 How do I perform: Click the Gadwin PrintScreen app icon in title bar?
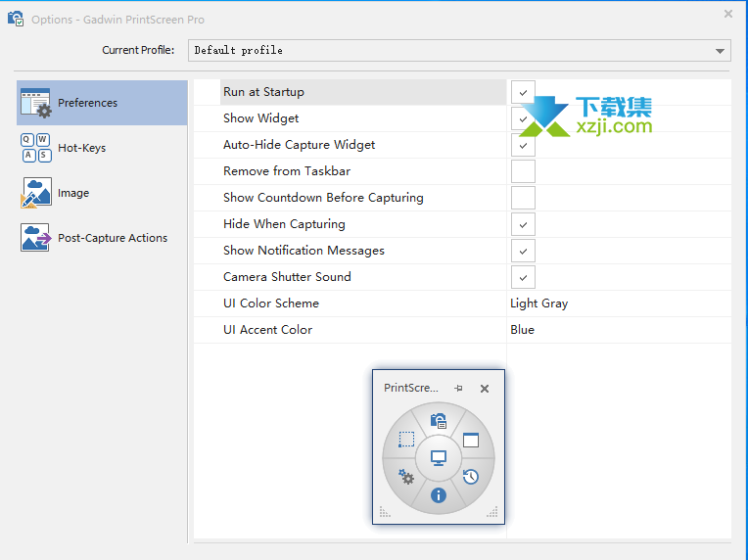pos(16,19)
